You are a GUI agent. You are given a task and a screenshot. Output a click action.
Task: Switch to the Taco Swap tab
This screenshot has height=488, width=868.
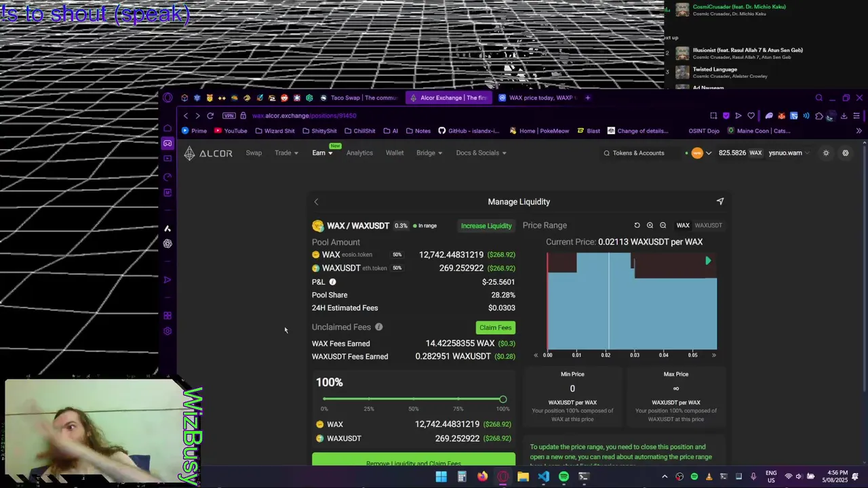point(359,98)
